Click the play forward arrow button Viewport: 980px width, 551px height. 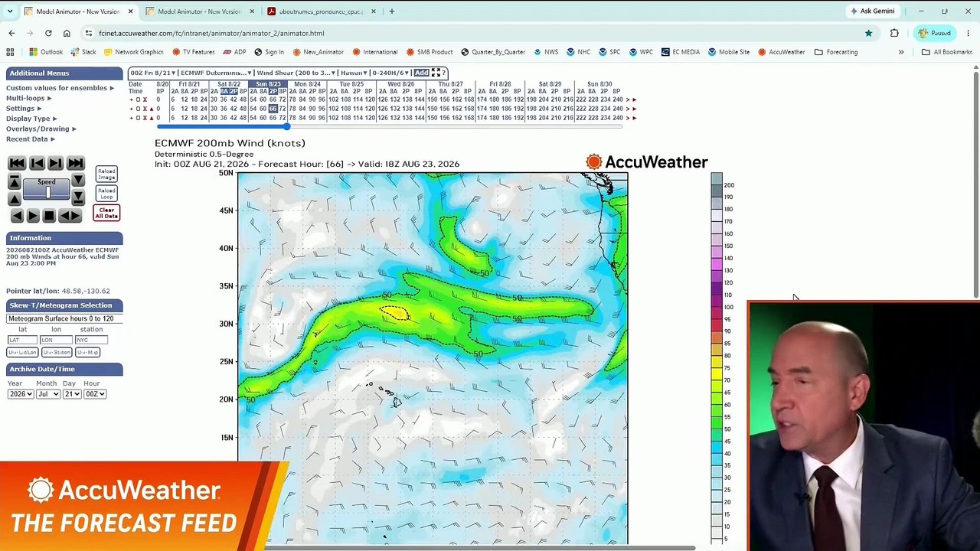click(33, 216)
